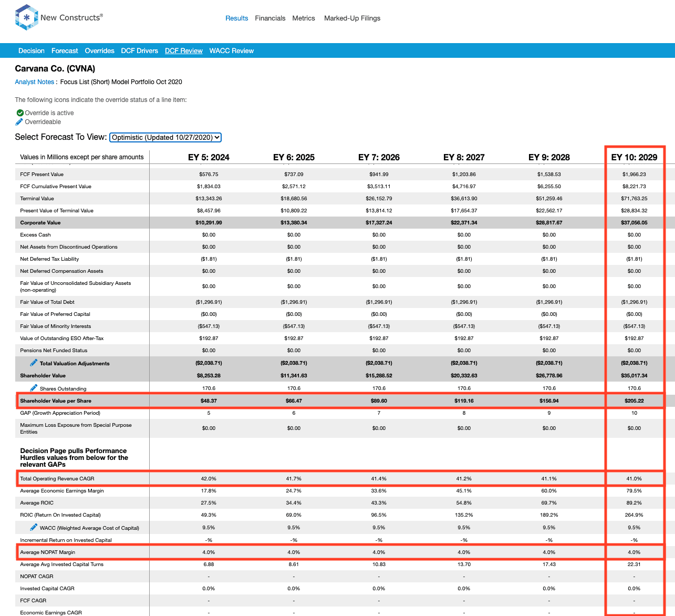675x616 pixels.
Task: Switch to the Forecast tab
Action: 65,50
